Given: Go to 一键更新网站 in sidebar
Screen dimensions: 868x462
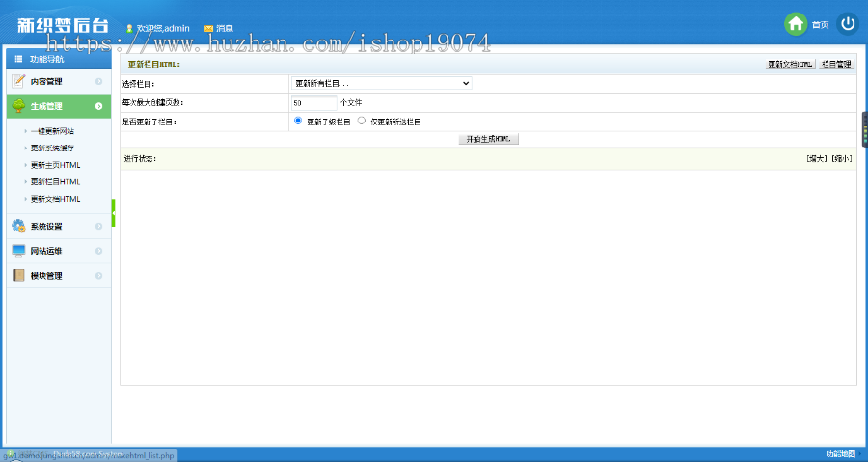Looking at the screenshot, I should (52, 131).
